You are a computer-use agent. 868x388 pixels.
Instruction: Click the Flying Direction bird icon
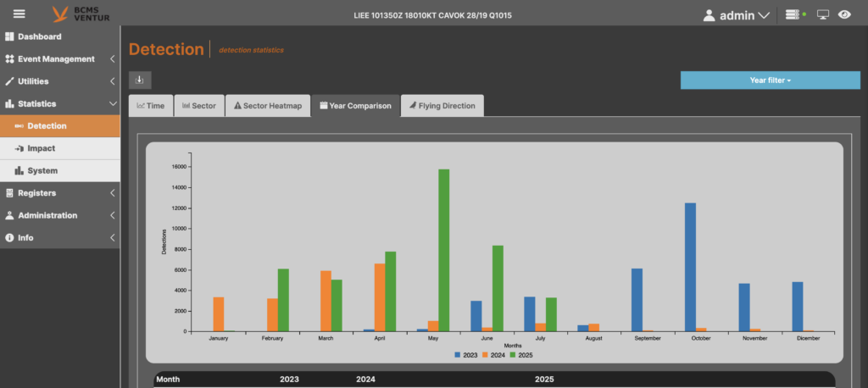[x=413, y=106]
